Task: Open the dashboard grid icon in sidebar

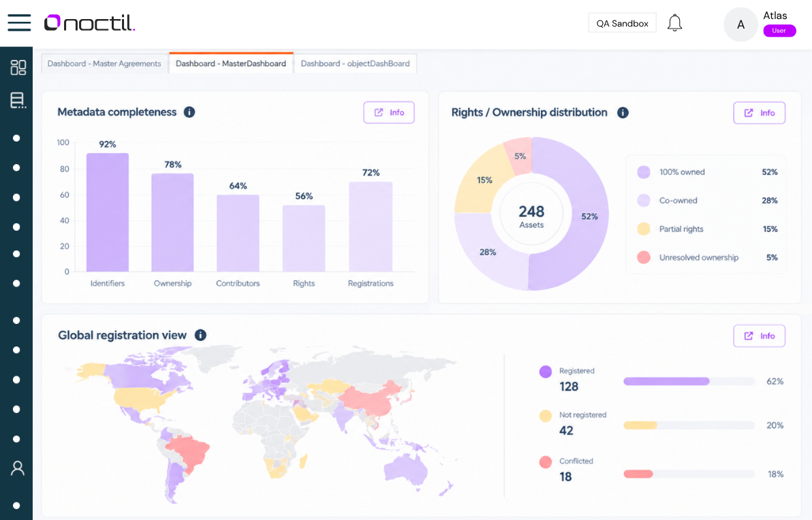Action: tap(18, 67)
